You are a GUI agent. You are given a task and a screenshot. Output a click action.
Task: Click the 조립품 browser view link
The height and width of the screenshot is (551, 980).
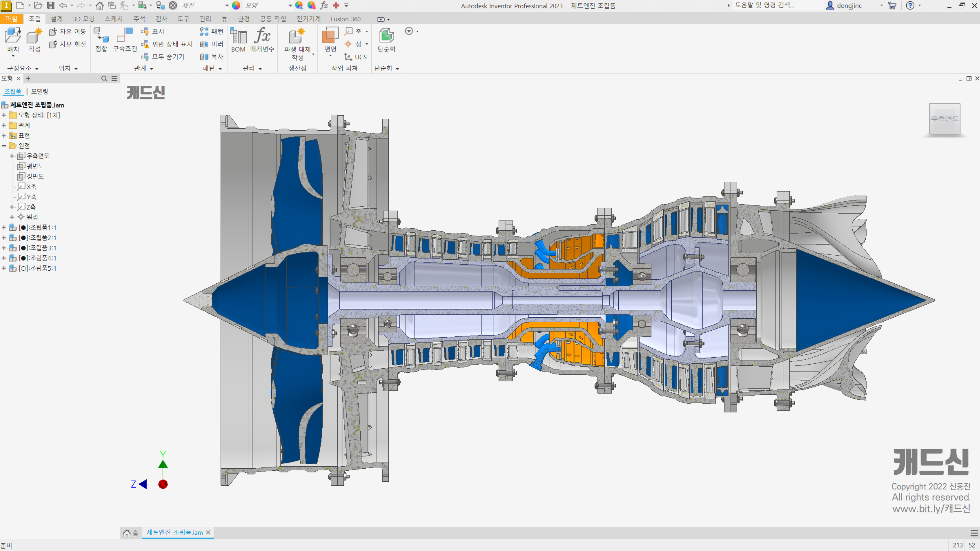click(13, 91)
